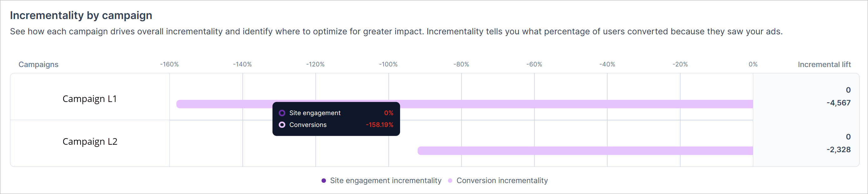This screenshot has height=194, width=868.
Task: Select the Campaign L2 row label
Action: tap(90, 142)
